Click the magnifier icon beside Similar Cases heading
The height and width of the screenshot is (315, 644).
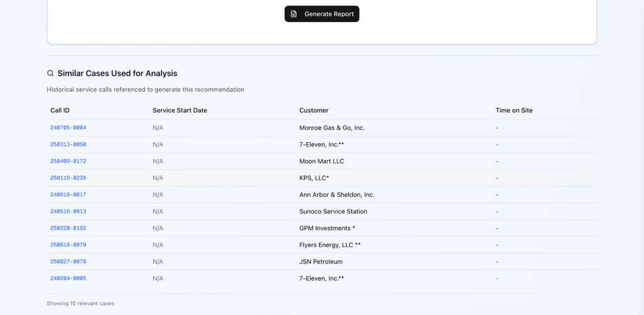click(50, 74)
